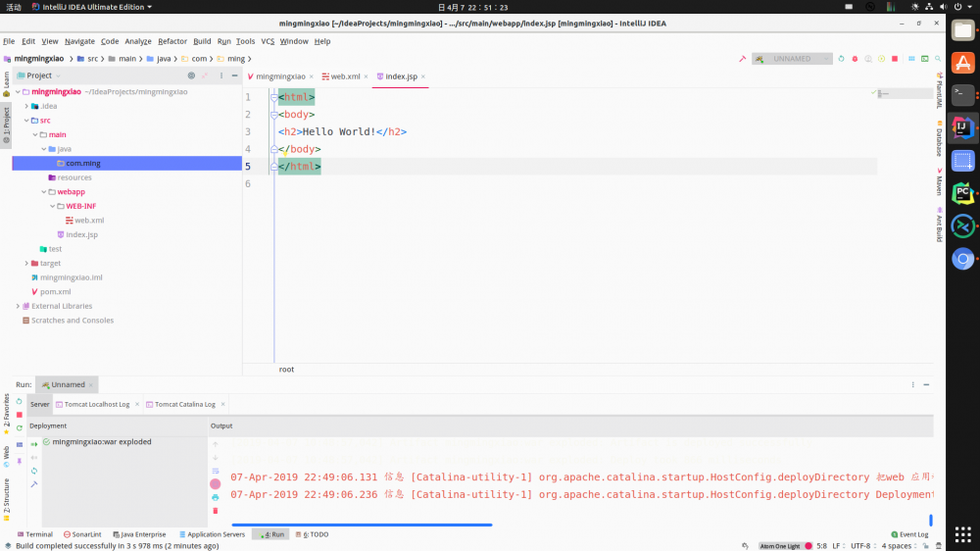
Task: Open the Project view type dropdown
Action: point(39,75)
